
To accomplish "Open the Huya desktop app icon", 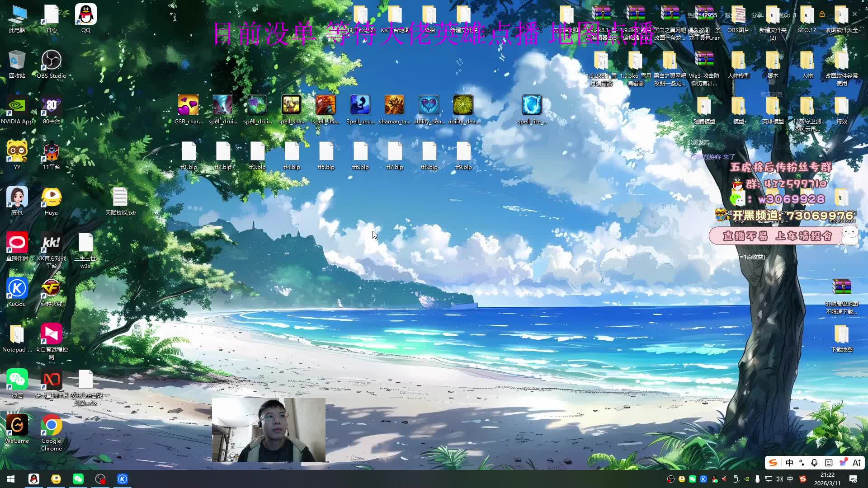I will click(x=51, y=197).
